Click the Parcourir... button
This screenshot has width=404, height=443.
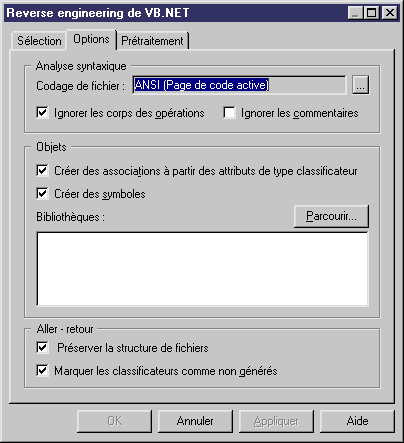(331, 217)
